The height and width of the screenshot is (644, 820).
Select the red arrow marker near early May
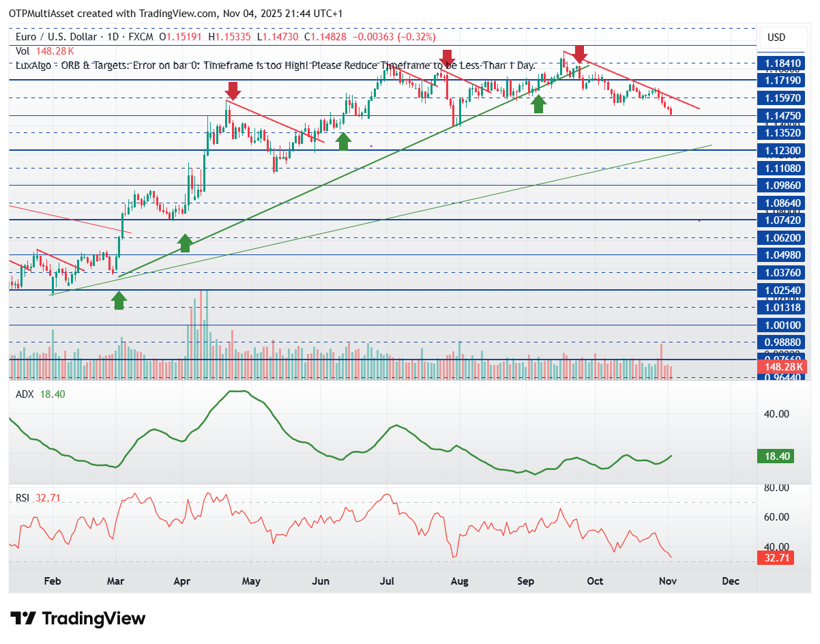(x=233, y=91)
